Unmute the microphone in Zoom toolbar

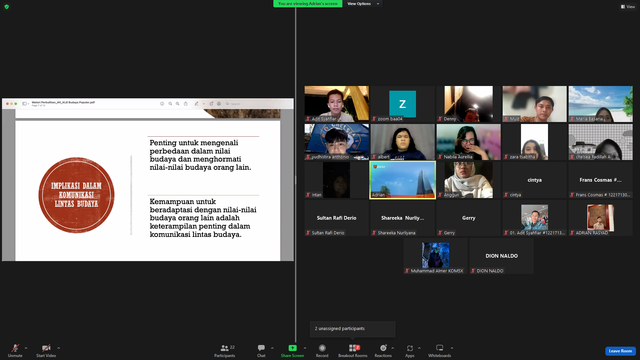[x=15, y=350]
